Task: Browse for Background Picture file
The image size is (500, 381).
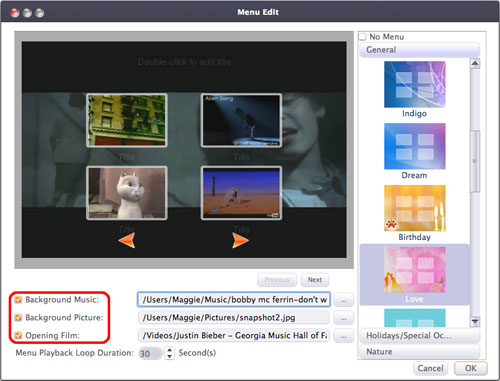Action: 343,318
